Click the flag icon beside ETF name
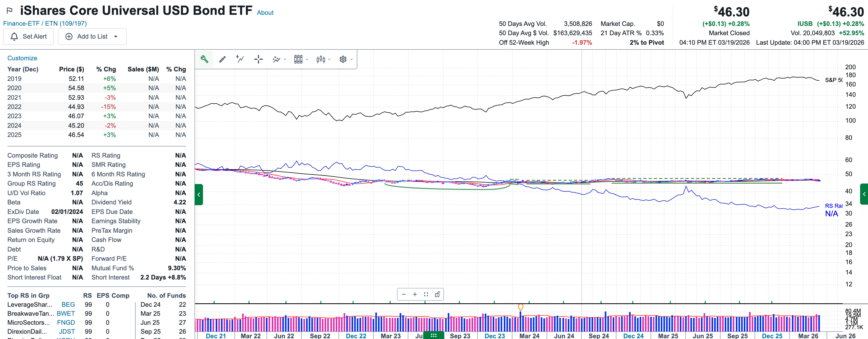Viewport: 868px width, 339px height. click(x=10, y=11)
